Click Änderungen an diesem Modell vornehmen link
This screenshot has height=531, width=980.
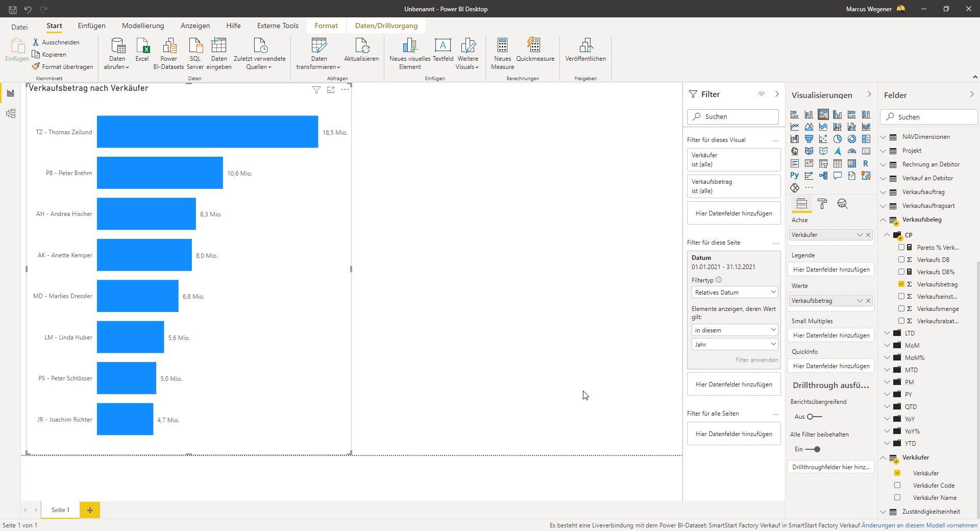[919, 525]
